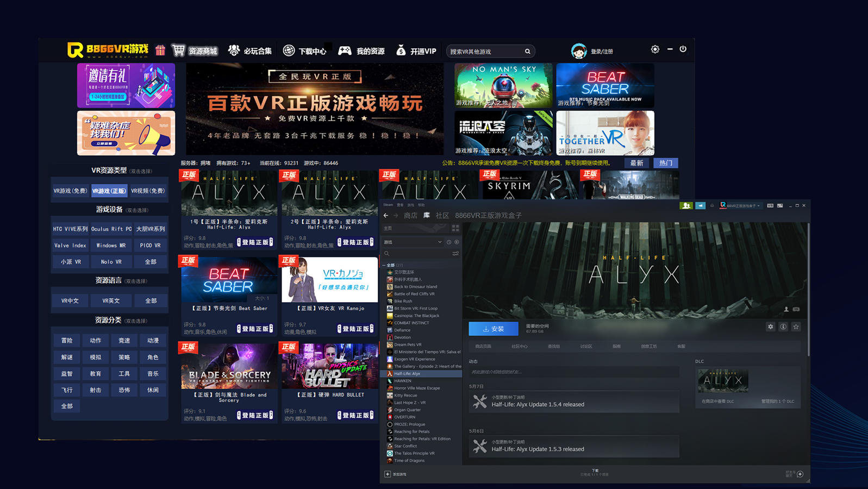Select the VR游戏(免费) resource type

pos(70,191)
